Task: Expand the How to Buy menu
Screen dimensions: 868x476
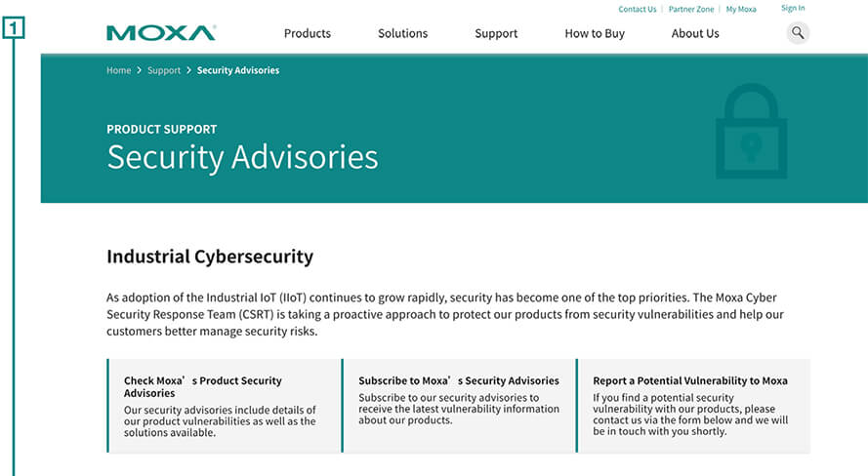Action: 594,33
